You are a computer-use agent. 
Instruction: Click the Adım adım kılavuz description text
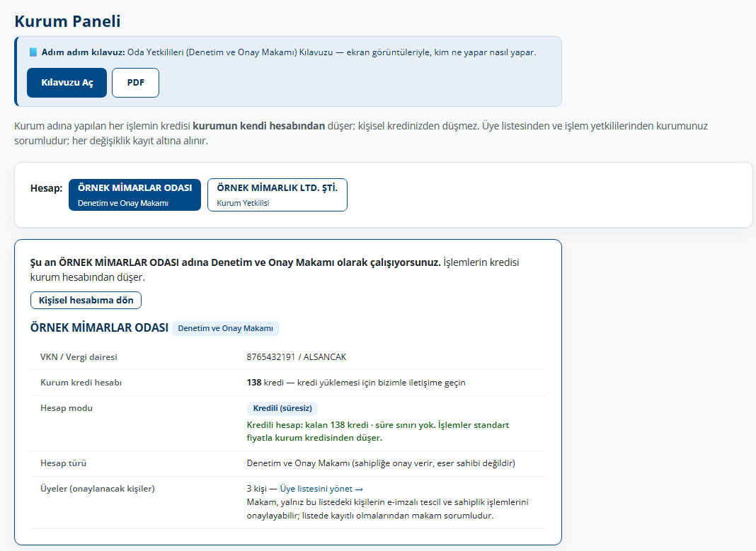289,52
